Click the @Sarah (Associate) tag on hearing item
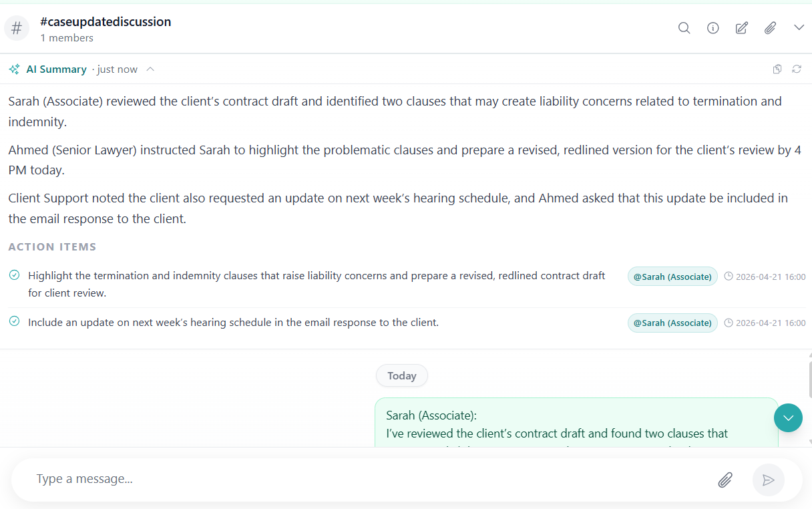The width and height of the screenshot is (812, 509). [672, 323]
